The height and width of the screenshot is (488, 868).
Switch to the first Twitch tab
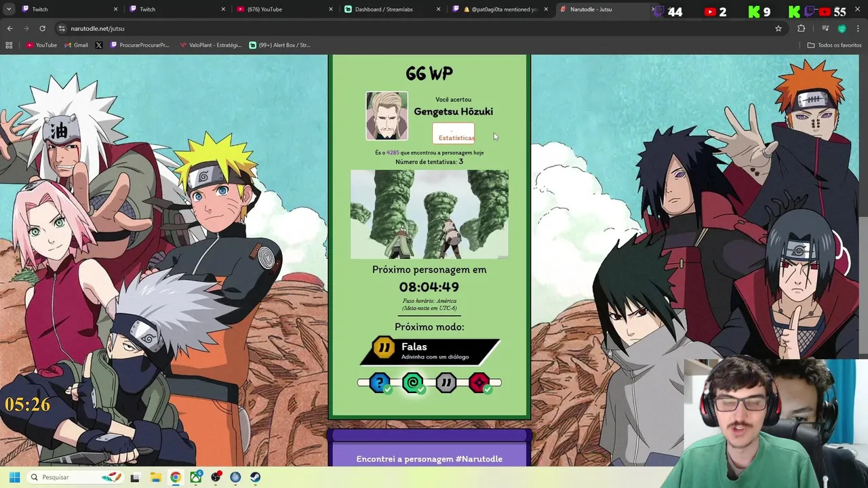pos(68,9)
